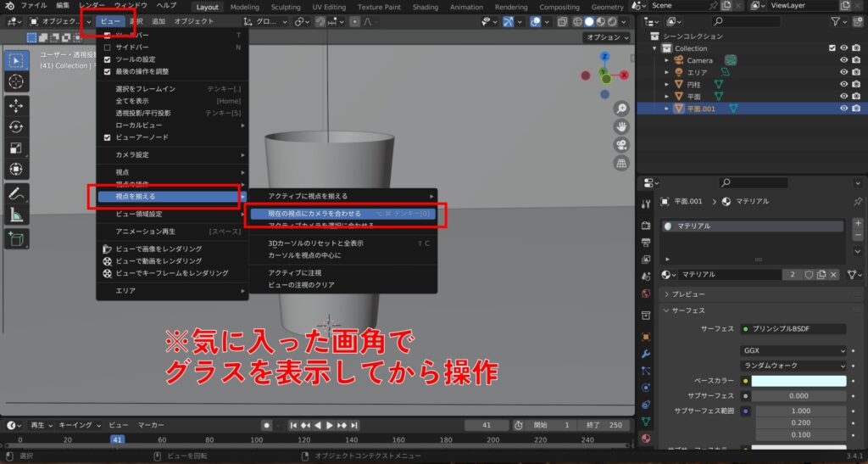This screenshot has width=868, height=464.
Task: Click the Pan view hand icon
Action: click(621, 126)
